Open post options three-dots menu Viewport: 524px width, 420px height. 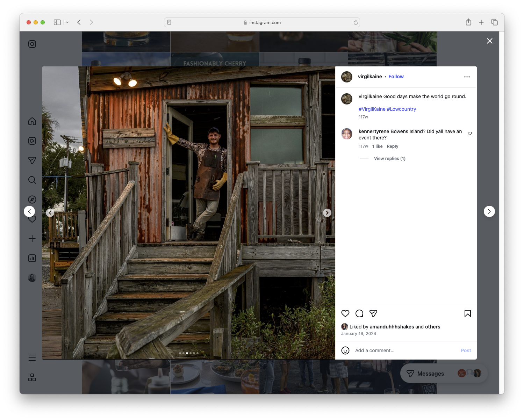point(467,77)
